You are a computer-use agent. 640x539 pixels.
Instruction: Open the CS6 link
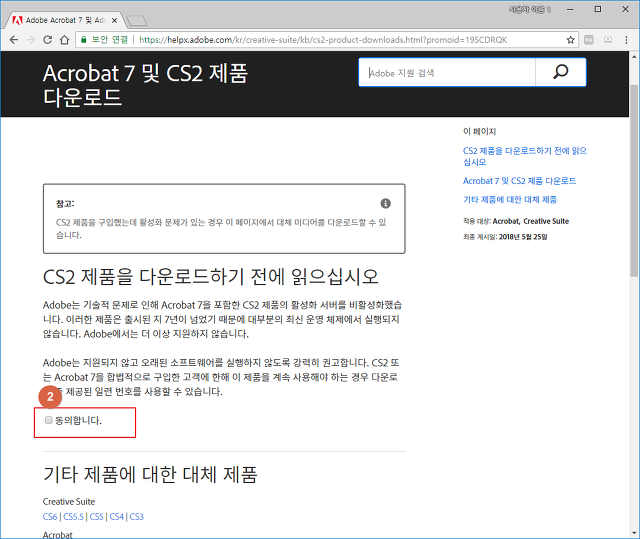[x=50, y=517]
